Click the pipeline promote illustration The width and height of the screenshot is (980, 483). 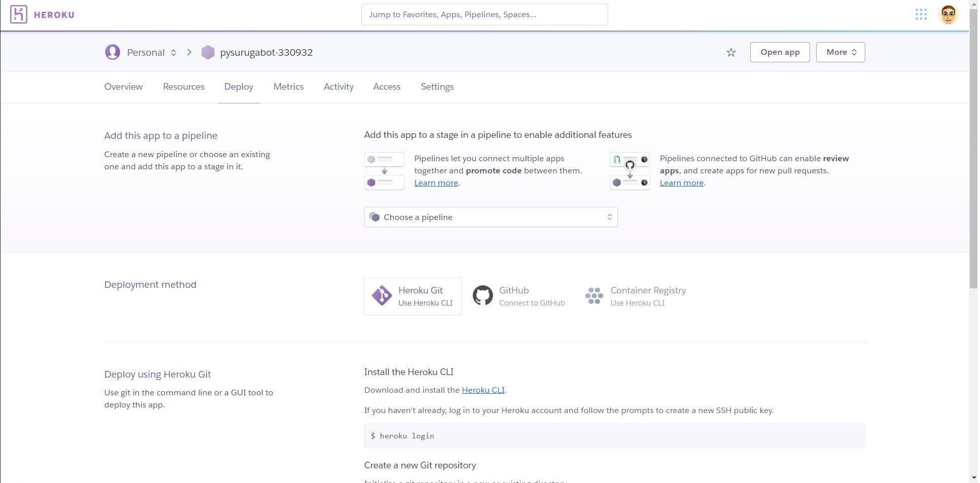point(384,171)
